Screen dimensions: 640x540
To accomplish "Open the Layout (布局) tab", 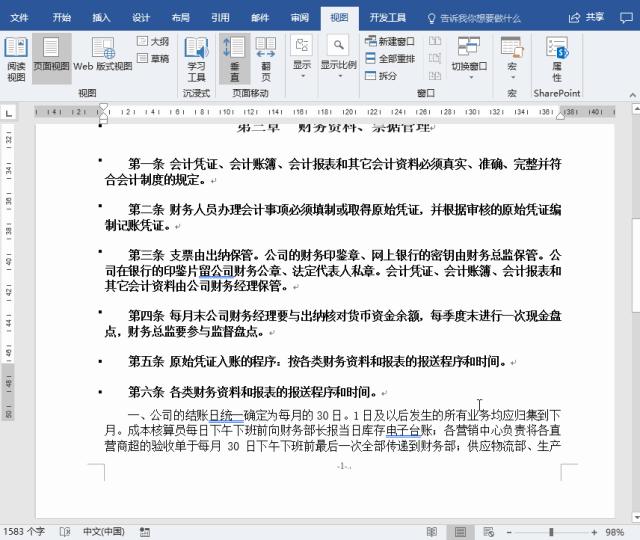I will click(180, 18).
